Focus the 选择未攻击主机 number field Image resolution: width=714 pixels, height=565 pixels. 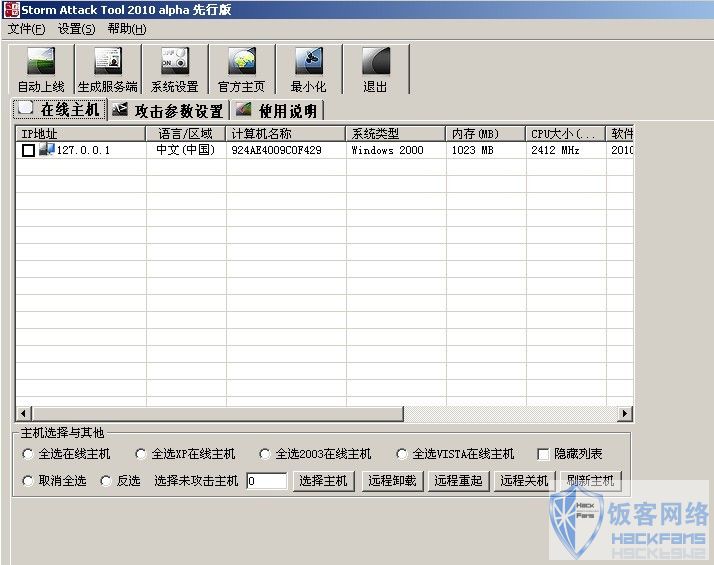point(267,481)
